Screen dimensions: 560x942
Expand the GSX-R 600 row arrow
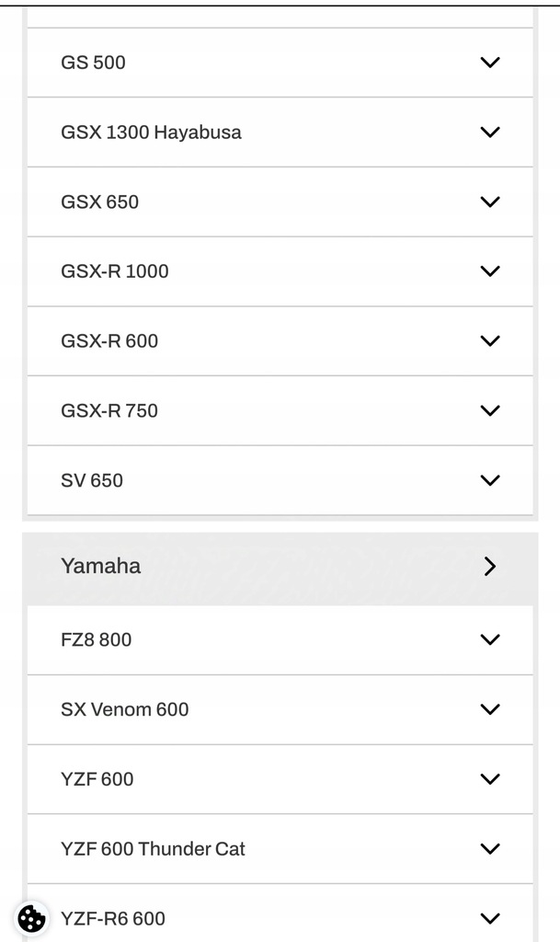point(490,341)
